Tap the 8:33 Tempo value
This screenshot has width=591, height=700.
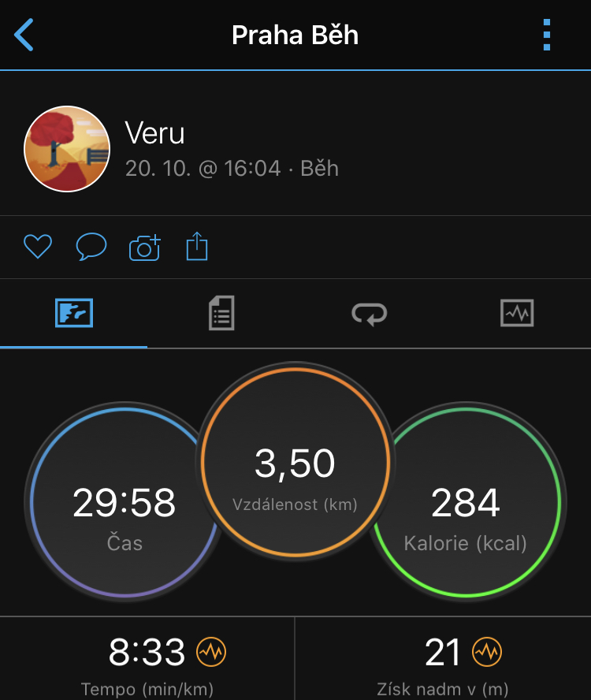pyautogui.click(x=147, y=652)
